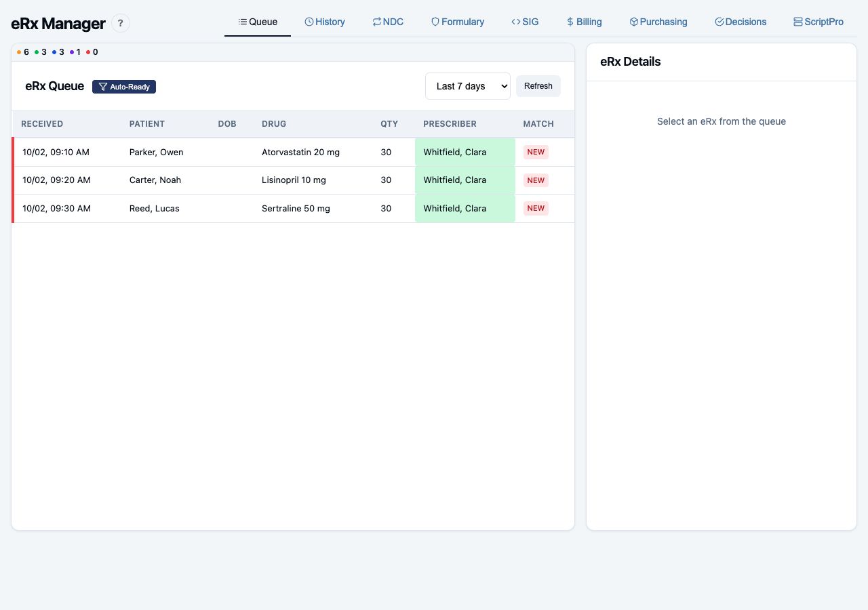Click the orange status count 6

tap(23, 52)
